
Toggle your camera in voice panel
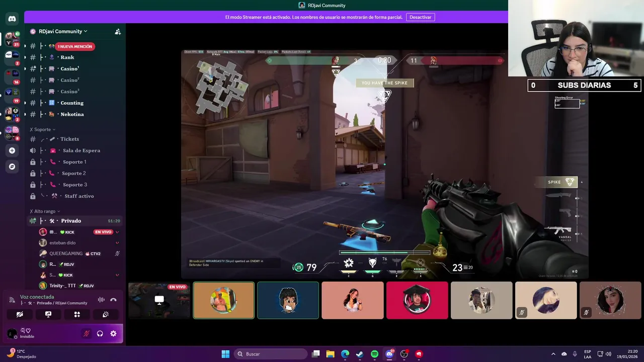pos(20,314)
